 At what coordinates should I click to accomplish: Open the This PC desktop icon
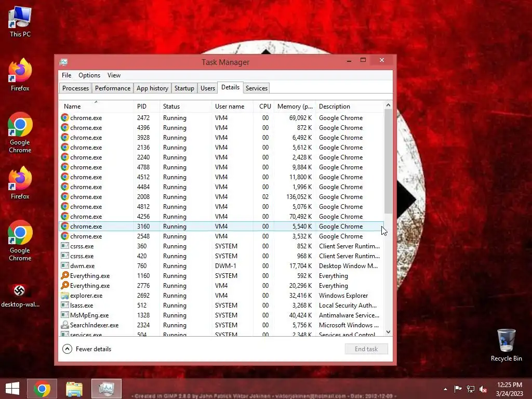(20, 22)
